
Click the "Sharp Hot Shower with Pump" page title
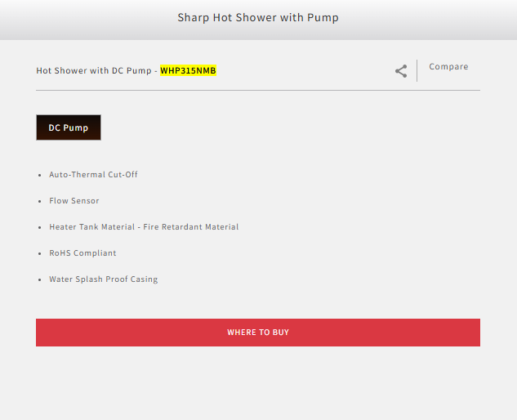[258, 18]
